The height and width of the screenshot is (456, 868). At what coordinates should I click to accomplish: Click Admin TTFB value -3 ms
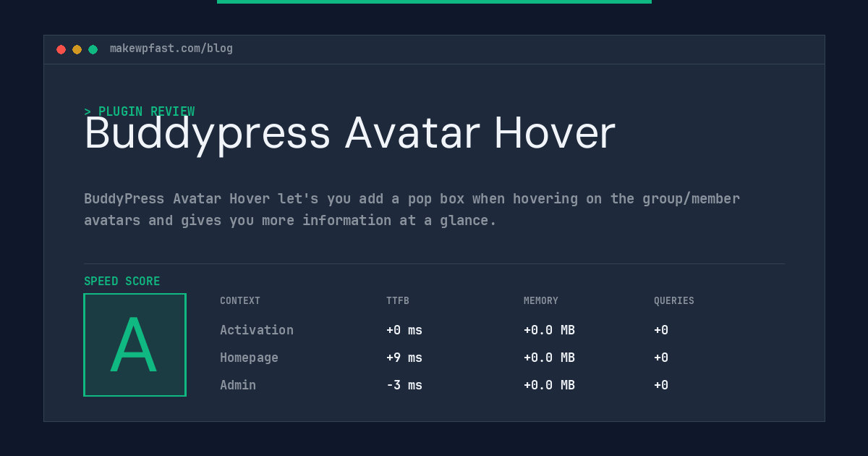click(x=404, y=385)
